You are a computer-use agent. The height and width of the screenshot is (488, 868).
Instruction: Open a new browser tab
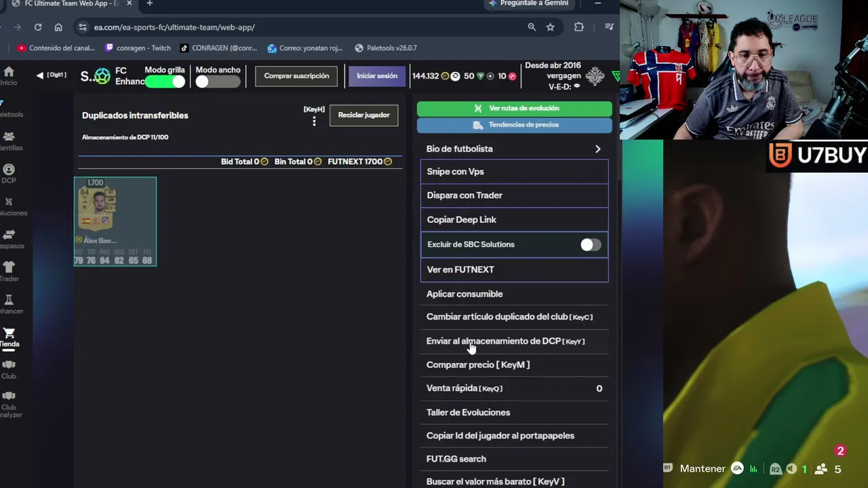[x=150, y=3]
